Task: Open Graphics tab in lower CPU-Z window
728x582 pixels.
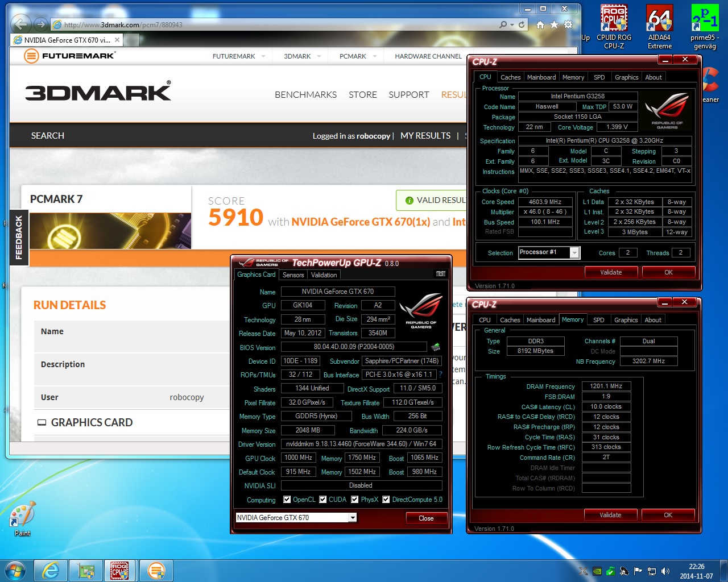Action: pyautogui.click(x=626, y=320)
